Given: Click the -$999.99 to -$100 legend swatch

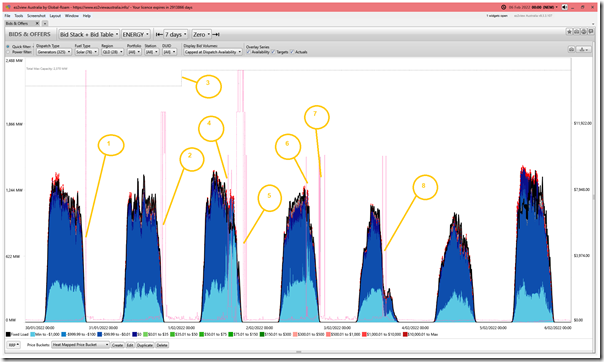Looking at the screenshot, I should (64, 334).
